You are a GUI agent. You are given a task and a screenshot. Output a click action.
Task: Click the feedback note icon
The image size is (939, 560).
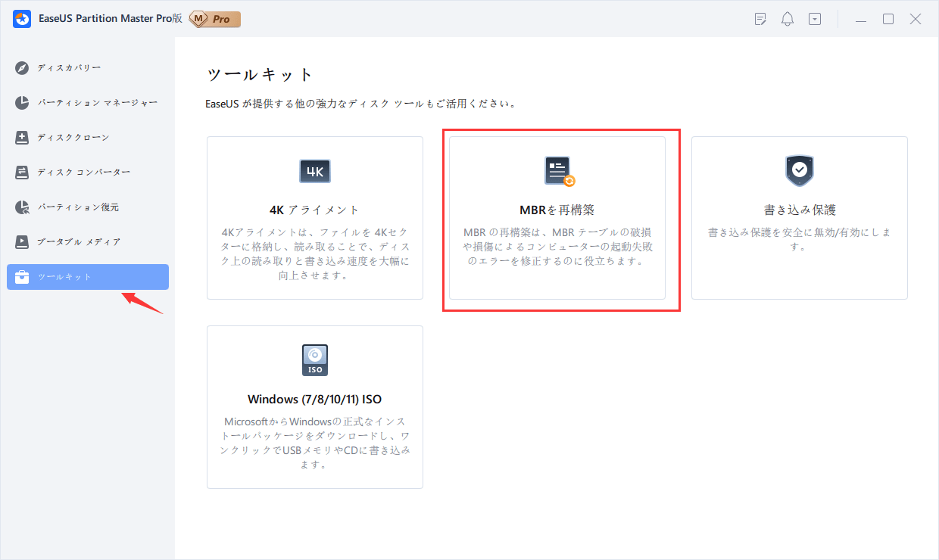coord(760,18)
